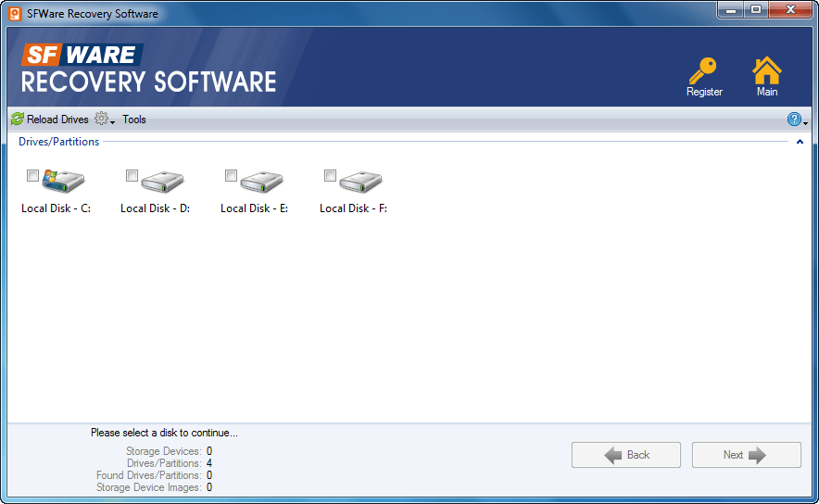Click the Main label under house
The height and width of the screenshot is (504, 819).
(x=767, y=92)
